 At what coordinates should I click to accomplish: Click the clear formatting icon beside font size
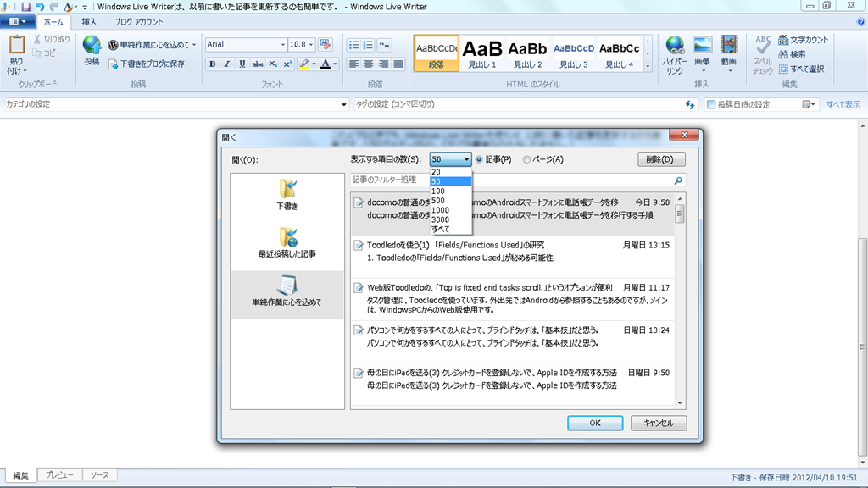pos(325,44)
